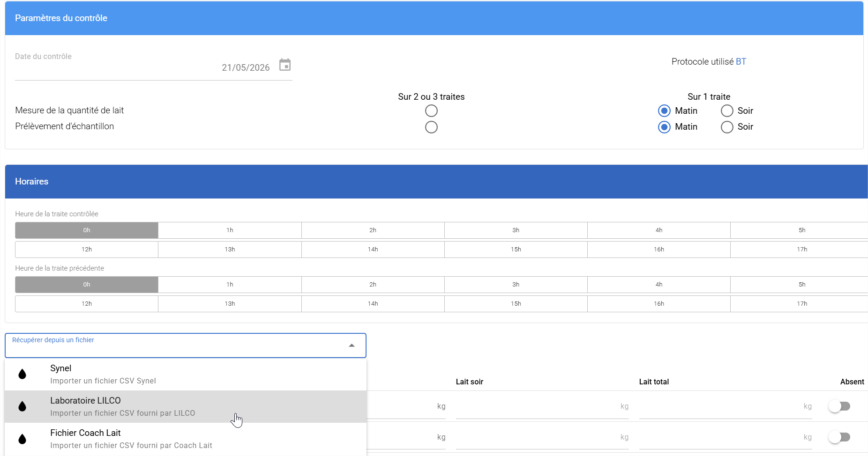Open the calendar date picker icon
The image size is (868, 456).
[x=285, y=65]
